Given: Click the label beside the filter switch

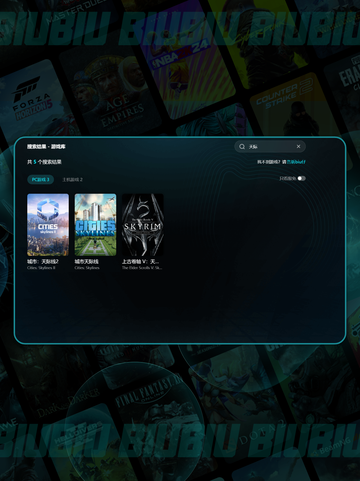Looking at the screenshot, I should [x=288, y=179].
